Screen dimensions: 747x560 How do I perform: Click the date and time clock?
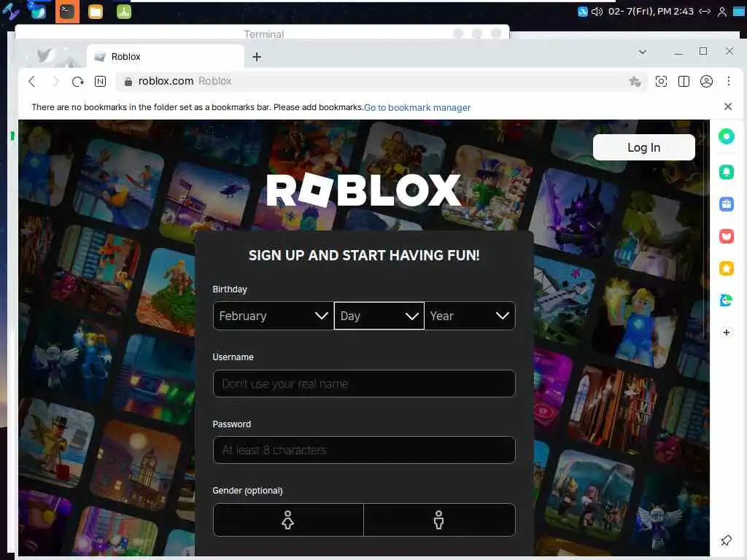point(651,12)
